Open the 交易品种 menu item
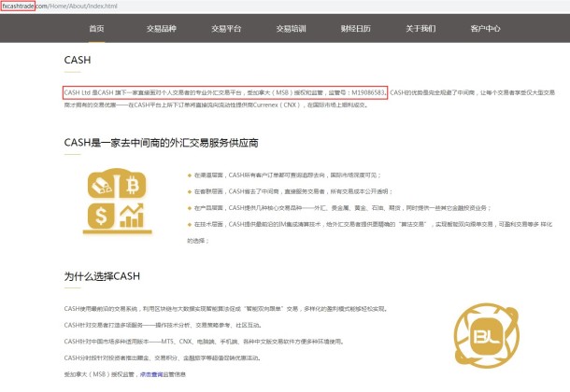Viewport: 570px width, 392px height. pyautogui.click(x=162, y=29)
